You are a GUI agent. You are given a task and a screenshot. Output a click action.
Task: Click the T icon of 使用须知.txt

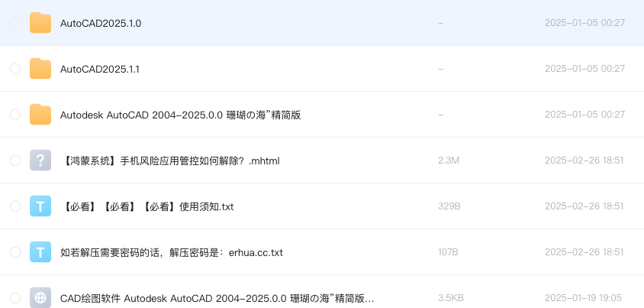[40, 206]
